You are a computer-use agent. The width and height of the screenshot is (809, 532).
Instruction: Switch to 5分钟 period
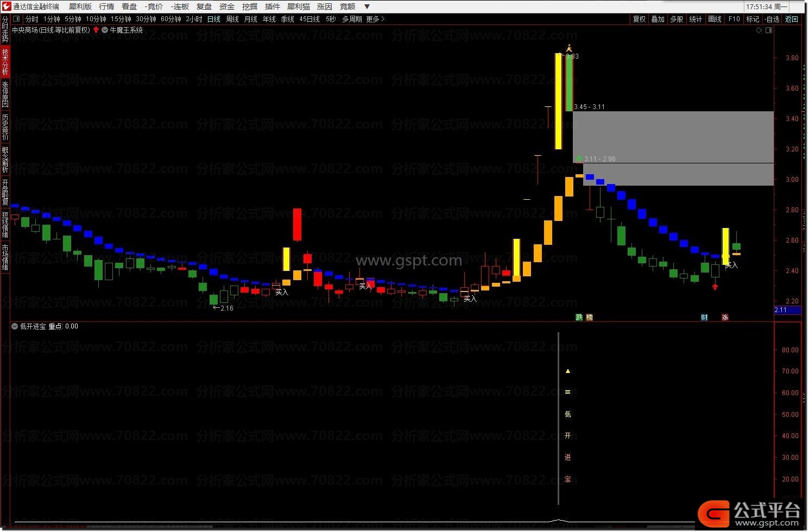click(x=73, y=19)
